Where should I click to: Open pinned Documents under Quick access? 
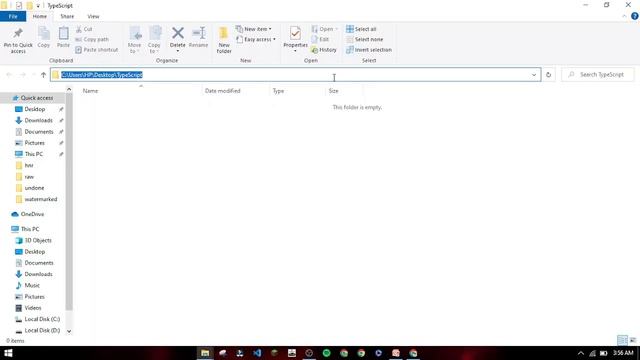pyautogui.click(x=39, y=132)
